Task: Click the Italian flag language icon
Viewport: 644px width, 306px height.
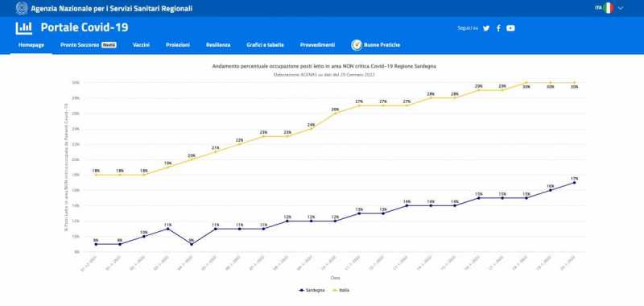Action: tap(609, 8)
